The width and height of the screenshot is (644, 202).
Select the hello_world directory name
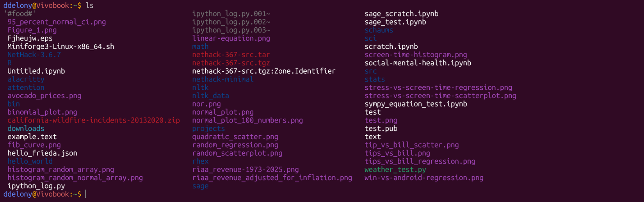30,161
